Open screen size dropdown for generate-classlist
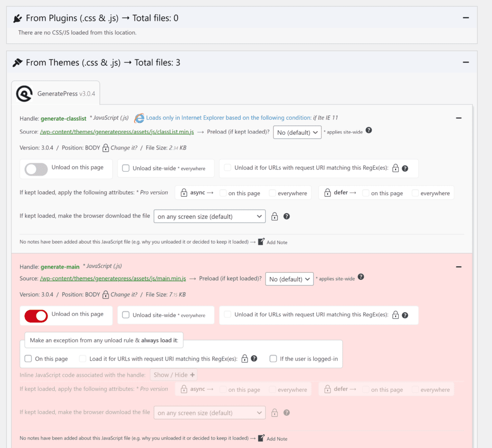 point(209,216)
